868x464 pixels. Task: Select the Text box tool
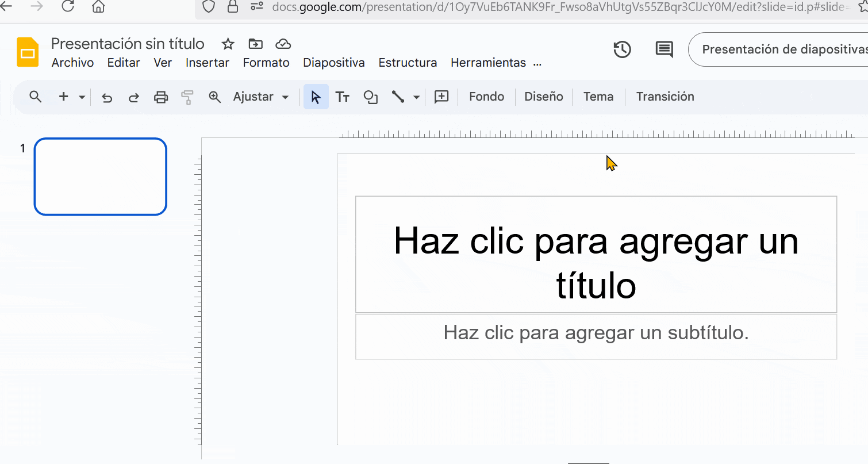[343, 97]
